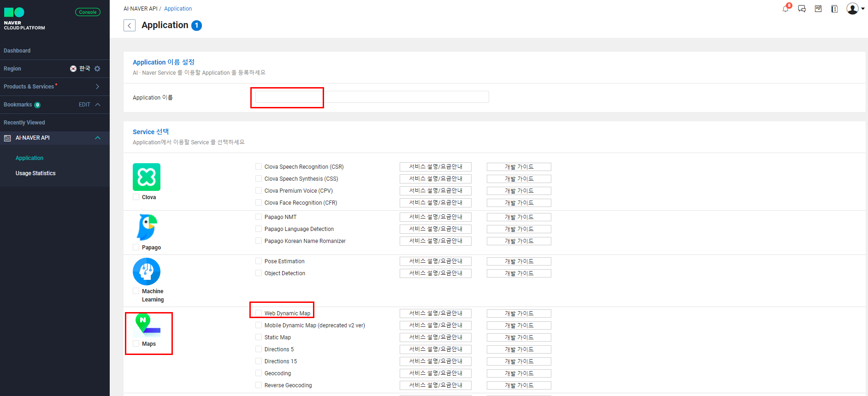Open the info guide book icon
868x396 pixels.
(834, 9)
